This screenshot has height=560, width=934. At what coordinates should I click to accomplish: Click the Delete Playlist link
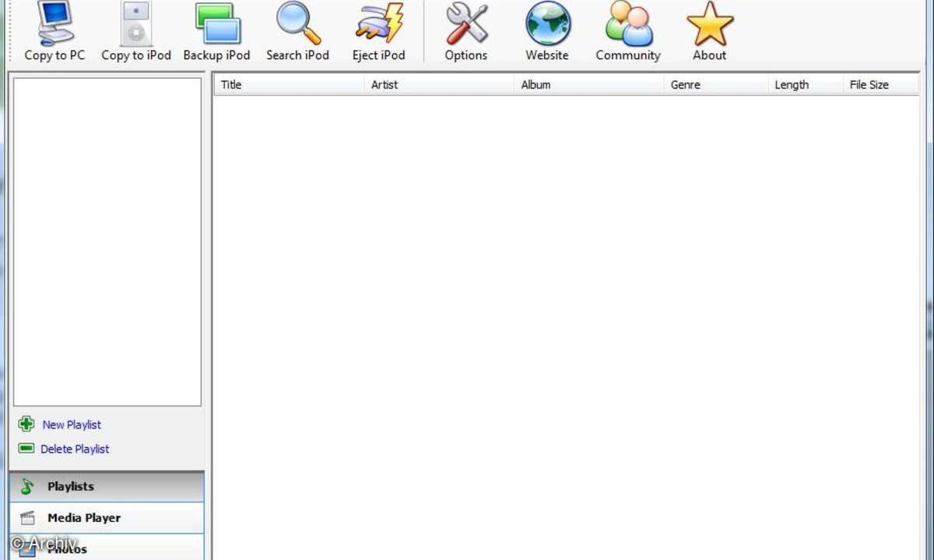[x=75, y=449]
